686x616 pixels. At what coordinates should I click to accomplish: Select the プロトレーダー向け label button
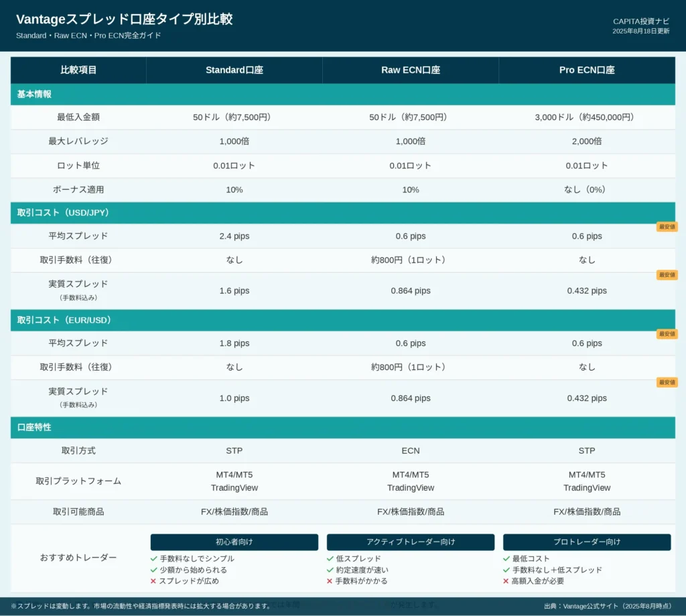(x=587, y=542)
